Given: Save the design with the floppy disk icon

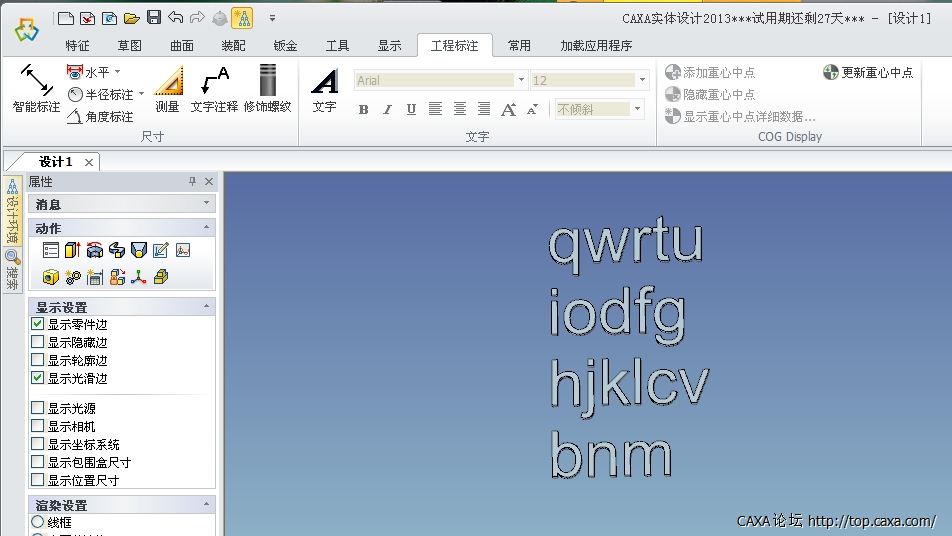Looking at the screenshot, I should [154, 18].
